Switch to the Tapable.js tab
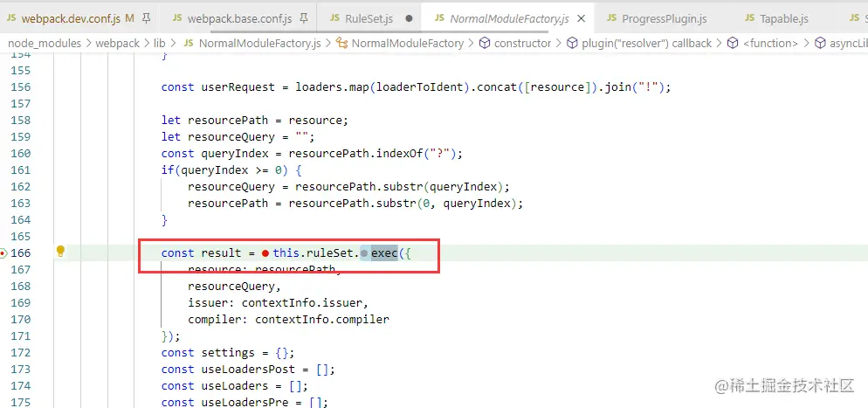This screenshot has height=408, width=868. click(784, 18)
